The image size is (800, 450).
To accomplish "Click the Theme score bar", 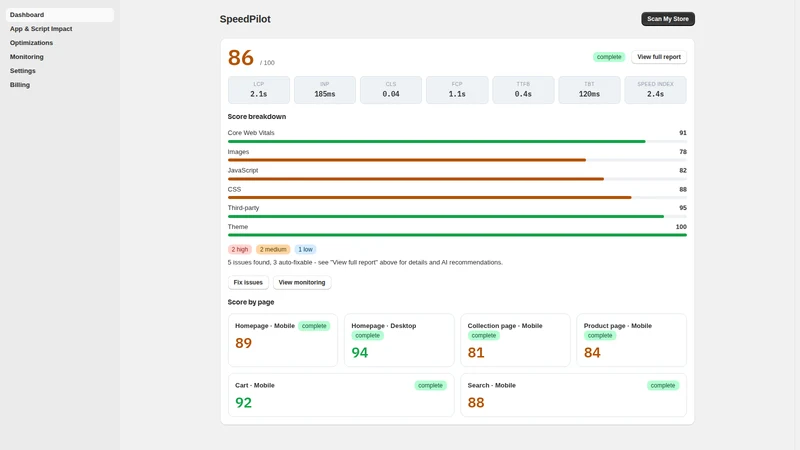I will (457, 235).
